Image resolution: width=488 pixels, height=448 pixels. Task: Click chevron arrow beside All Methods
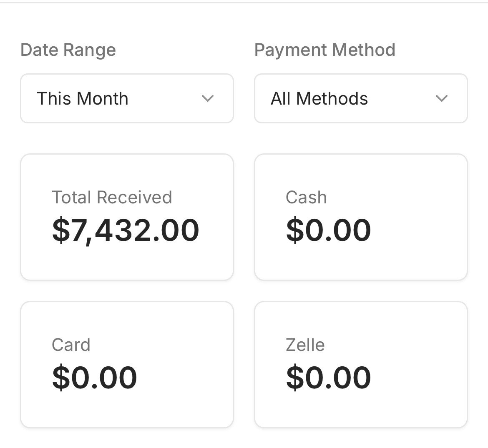point(441,99)
